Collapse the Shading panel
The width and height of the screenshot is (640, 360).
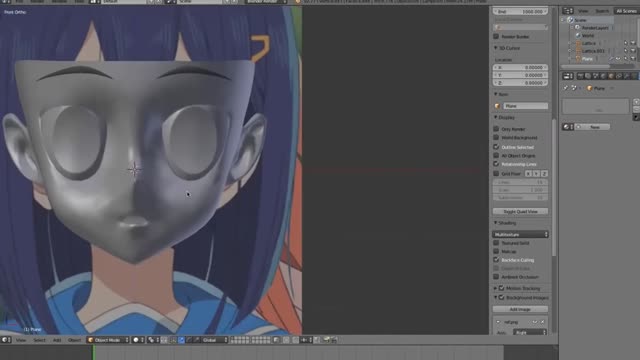tap(496, 223)
